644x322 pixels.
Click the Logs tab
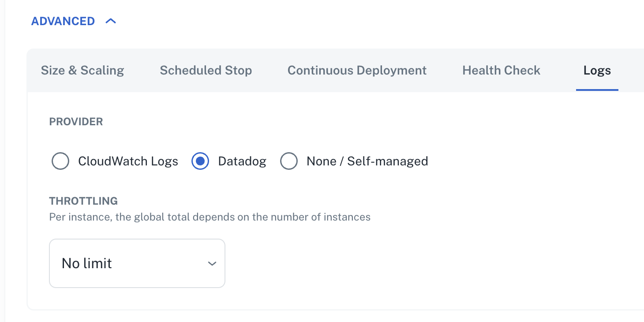tap(597, 70)
